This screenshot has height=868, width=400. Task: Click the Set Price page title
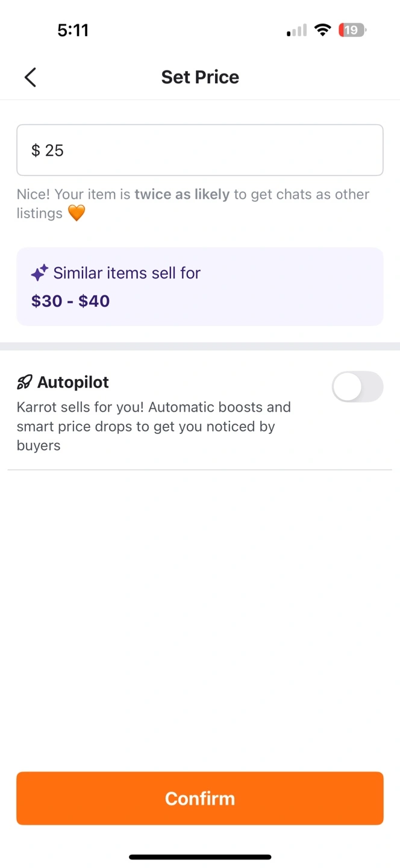(200, 77)
